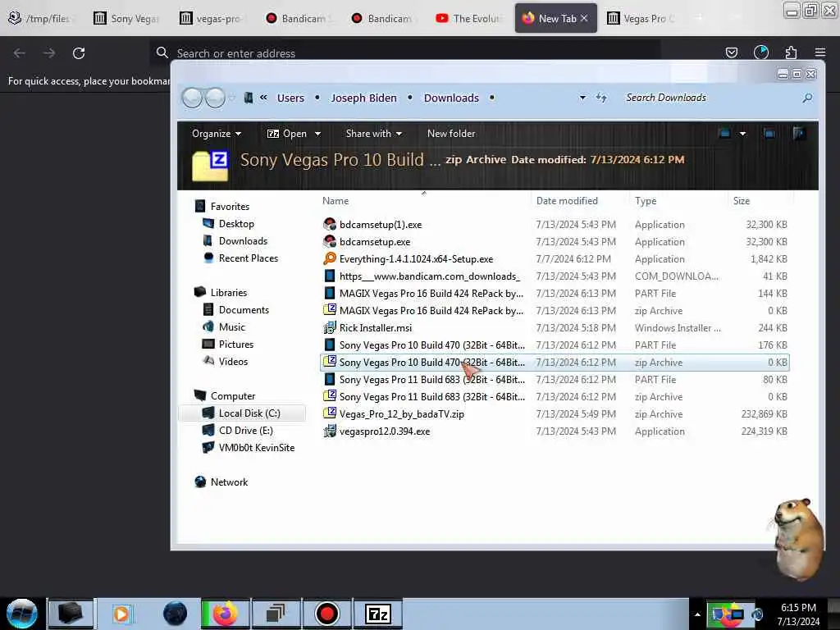Open the media player taskbar icon
Image resolution: width=840 pixels, height=630 pixels.
click(121, 614)
